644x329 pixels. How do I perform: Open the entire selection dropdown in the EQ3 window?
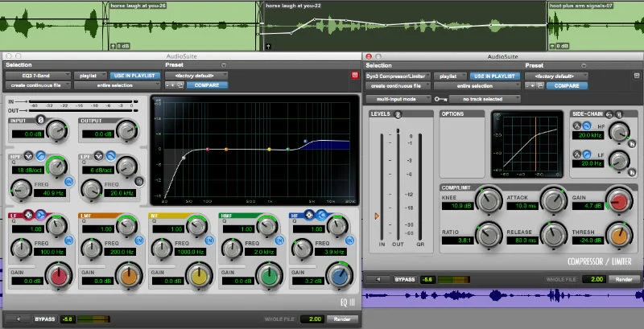click(117, 85)
